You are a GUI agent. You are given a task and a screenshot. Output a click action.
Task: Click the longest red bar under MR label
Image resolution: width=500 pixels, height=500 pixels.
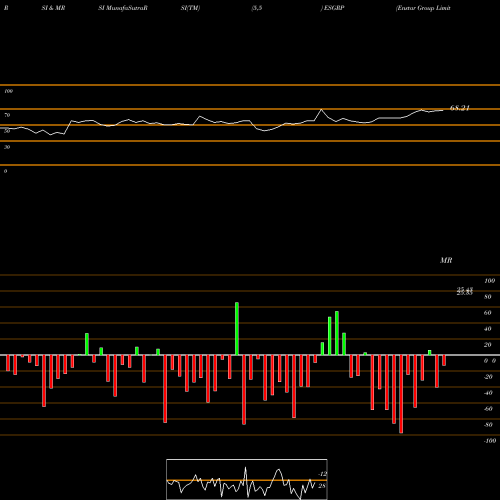tap(401, 394)
